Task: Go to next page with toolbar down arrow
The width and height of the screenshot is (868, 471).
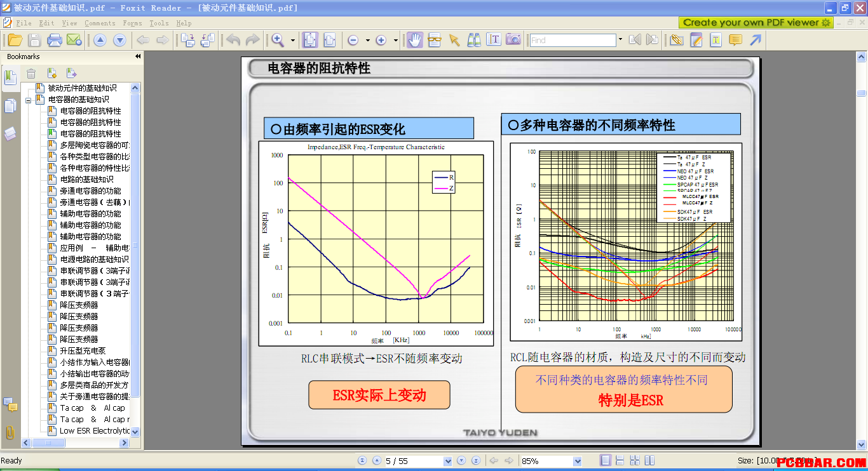Action: pyautogui.click(x=119, y=40)
